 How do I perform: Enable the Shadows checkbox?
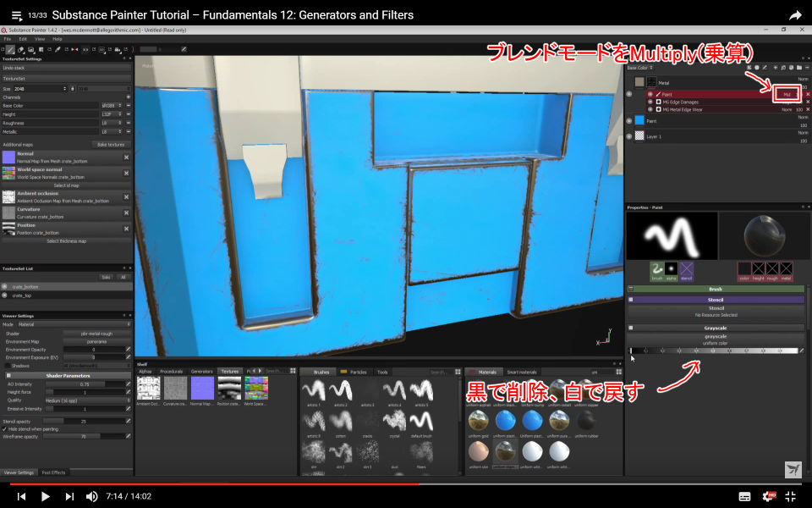tap(8, 366)
